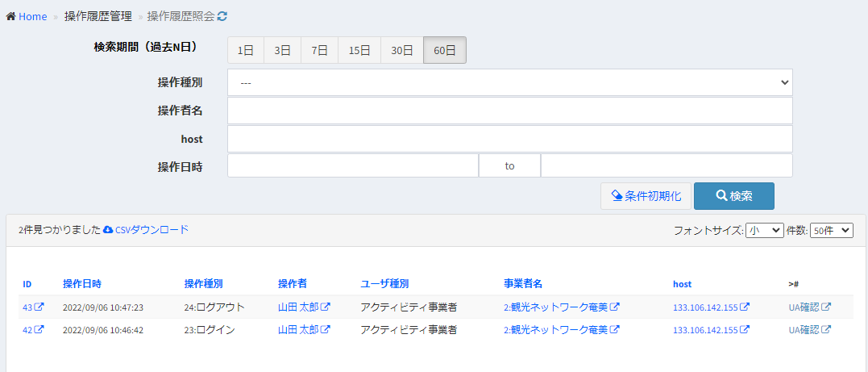Screen dimensions: 868x372
Task: Click the 操作日時 end date field
Action: click(x=667, y=165)
